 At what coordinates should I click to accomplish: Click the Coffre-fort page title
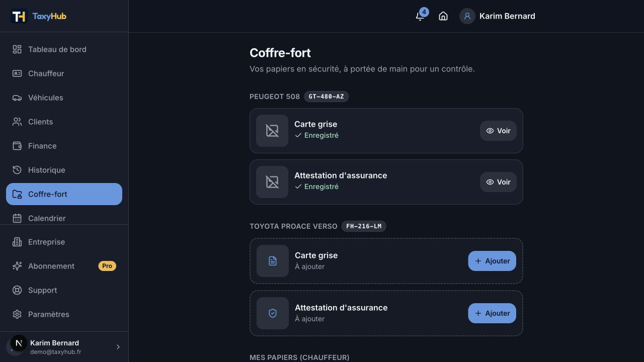(x=280, y=53)
